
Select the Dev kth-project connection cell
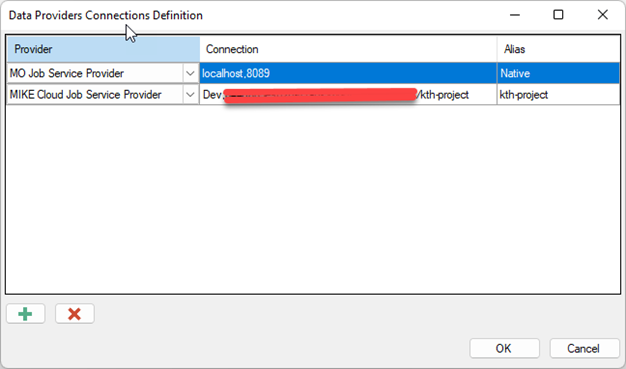click(x=348, y=95)
